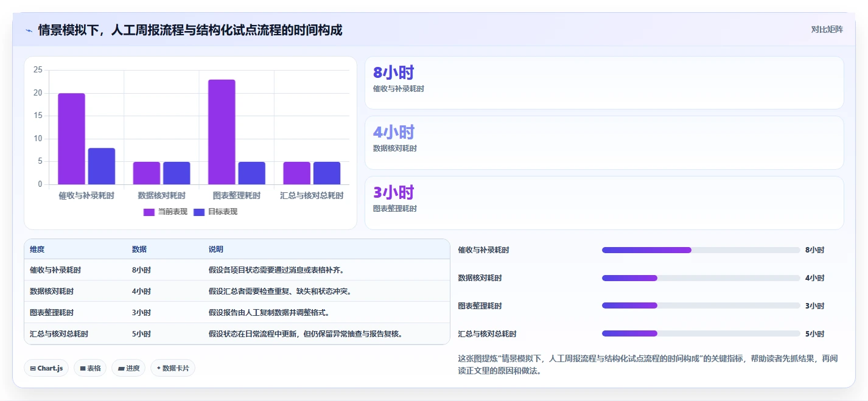Viewport: 868px width, 401px height.
Task: Click the 4小时 data card
Action: tap(604, 142)
